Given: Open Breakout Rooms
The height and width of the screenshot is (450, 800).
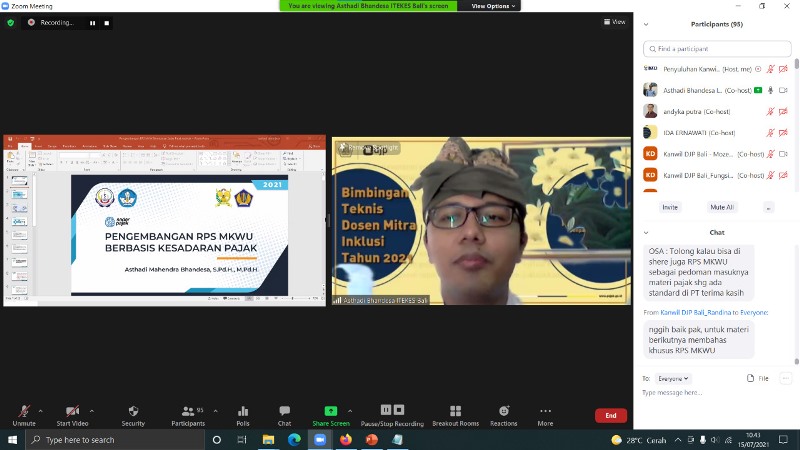Looking at the screenshot, I should click(x=455, y=415).
